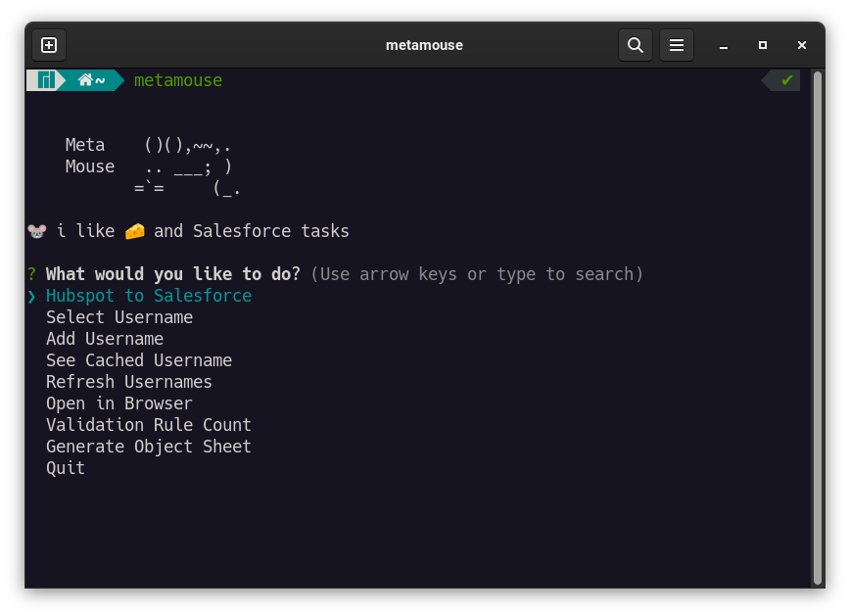
Task: Choose Generate Object Sheet option
Action: coord(149,447)
